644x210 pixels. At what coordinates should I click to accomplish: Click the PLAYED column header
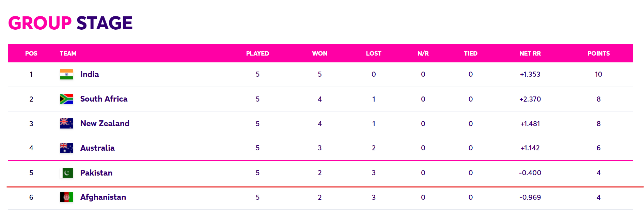point(257,54)
